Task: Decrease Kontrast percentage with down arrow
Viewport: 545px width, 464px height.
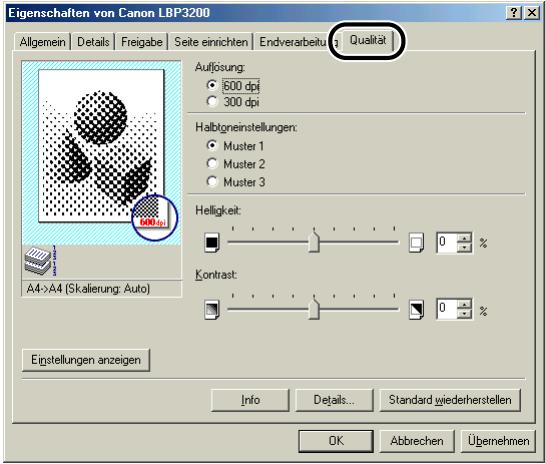Action: click(x=464, y=314)
